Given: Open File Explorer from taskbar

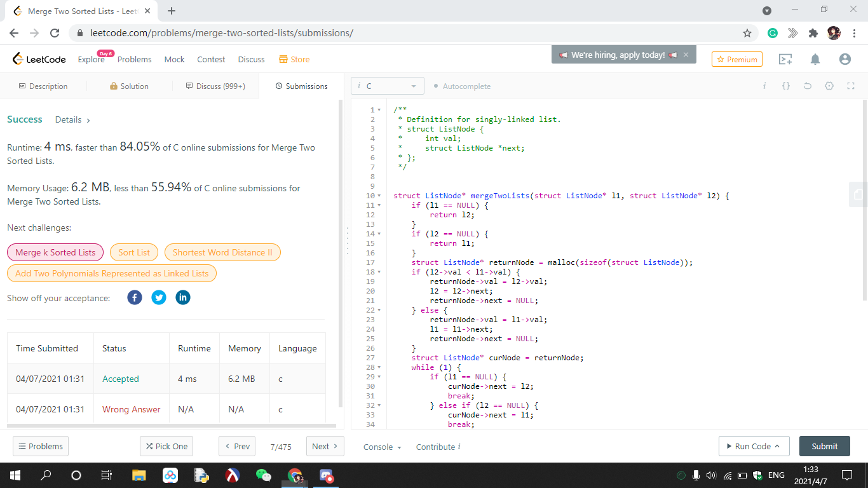Looking at the screenshot, I should pos(139,475).
